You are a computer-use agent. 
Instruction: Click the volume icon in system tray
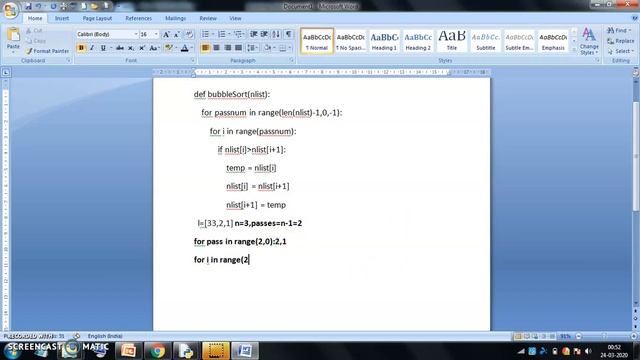pos(588,351)
